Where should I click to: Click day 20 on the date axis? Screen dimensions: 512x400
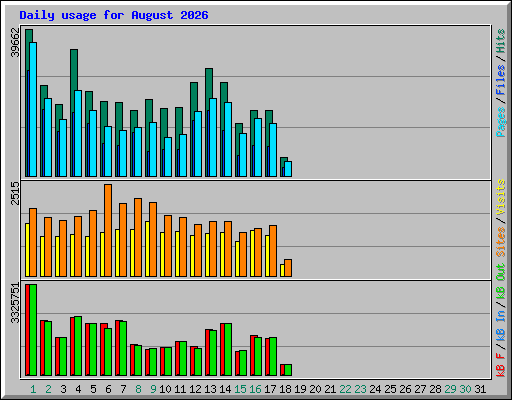point(315,389)
